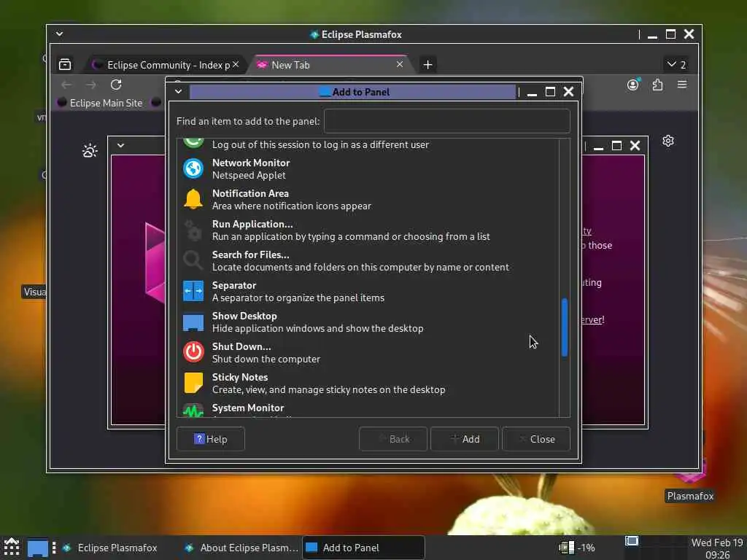Open new tab page settings gear
This screenshot has width=747, height=560.
(x=668, y=141)
